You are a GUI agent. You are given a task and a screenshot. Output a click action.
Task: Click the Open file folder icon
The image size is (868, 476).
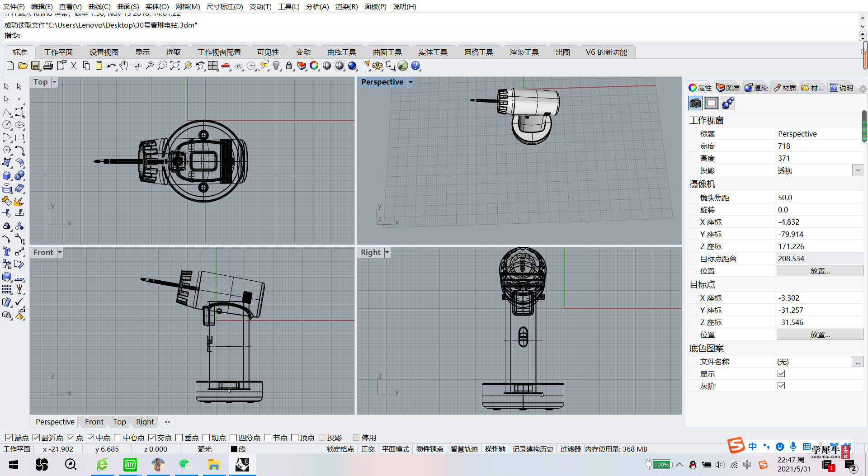coord(23,66)
